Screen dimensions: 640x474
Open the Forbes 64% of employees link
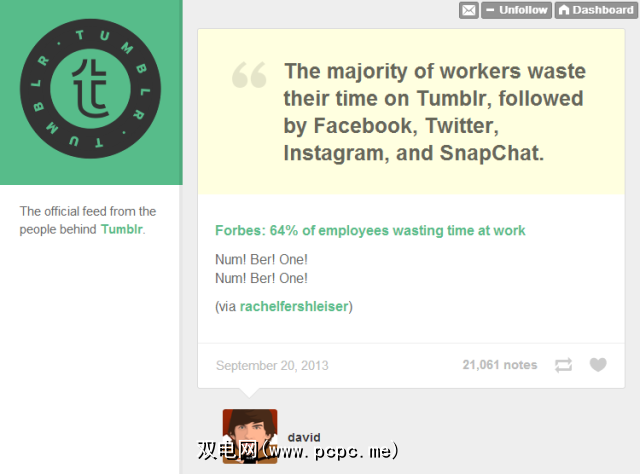370,231
